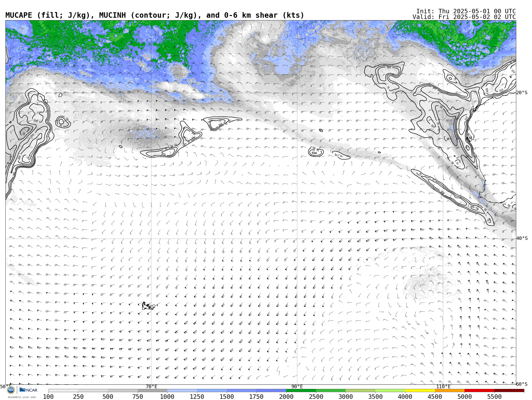Pick the dark green swatch between 2000 and 2500

[x=301, y=391]
